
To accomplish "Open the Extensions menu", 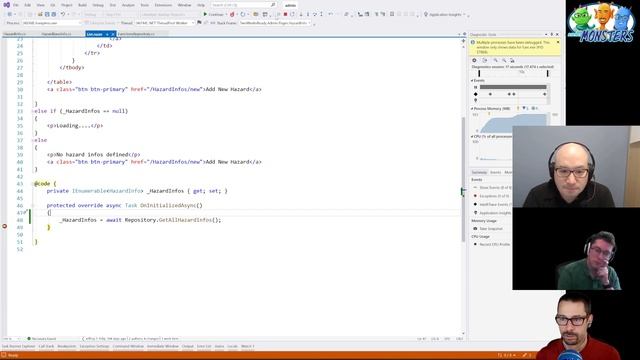I will coord(163,5).
